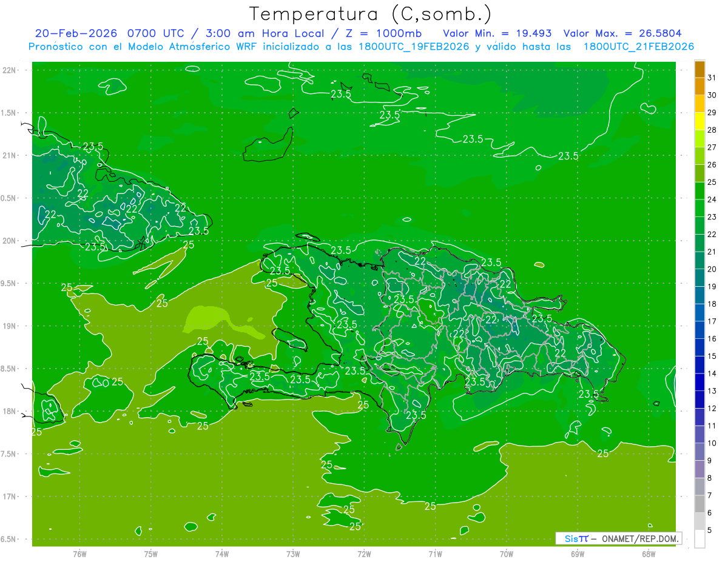
Task: Click the color bar segment between 30 and 31
Action: [699, 87]
